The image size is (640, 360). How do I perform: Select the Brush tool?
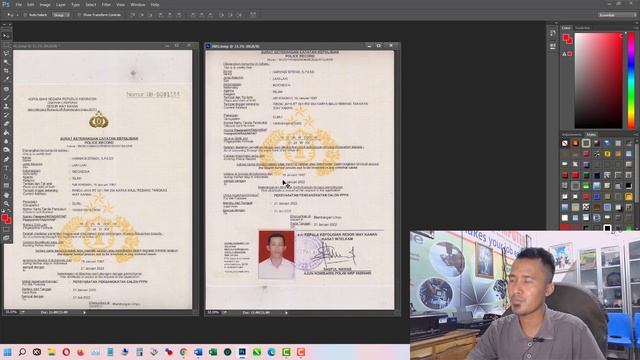pyautogui.click(x=6, y=98)
